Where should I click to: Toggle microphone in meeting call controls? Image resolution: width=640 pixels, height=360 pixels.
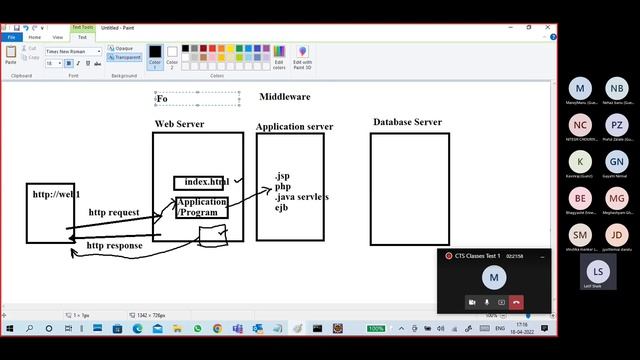coord(487,302)
